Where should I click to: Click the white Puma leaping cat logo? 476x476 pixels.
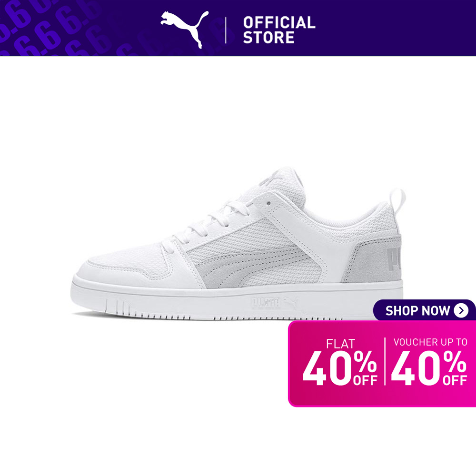tap(185, 29)
